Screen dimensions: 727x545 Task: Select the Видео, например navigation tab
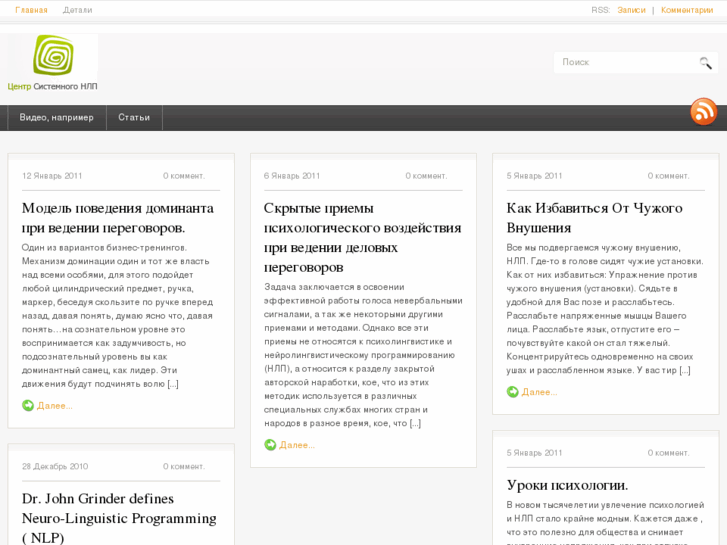[x=56, y=118]
